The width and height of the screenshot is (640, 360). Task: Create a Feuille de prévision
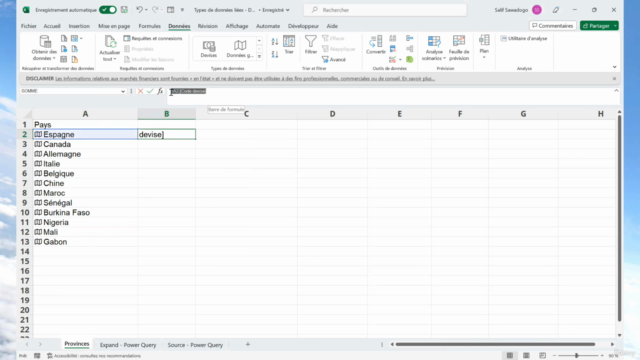tap(459, 48)
